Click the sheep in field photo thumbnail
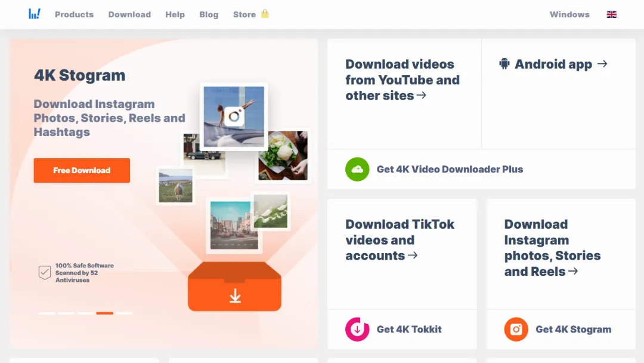Image resolution: width=644 pixels, height=363 pixels. pos(176,186)
